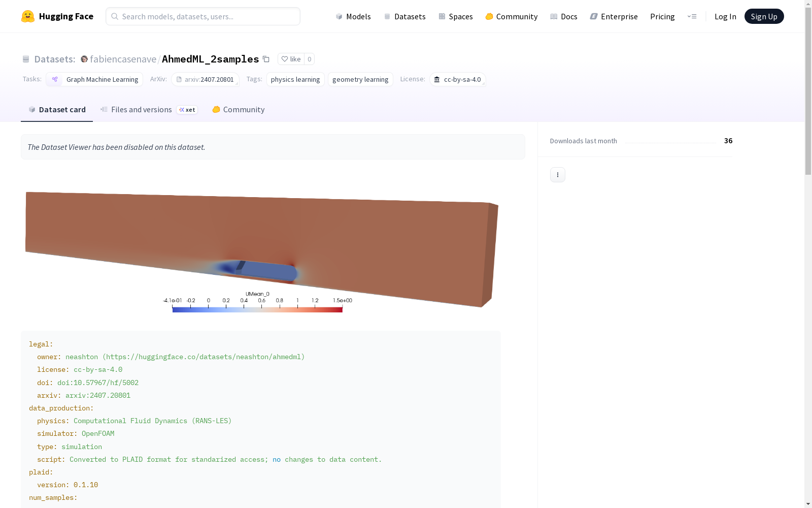This screenshot has height=508, width=812.
Task: Click the 'simulator: OpenFOAM' line
Action: 76,434
